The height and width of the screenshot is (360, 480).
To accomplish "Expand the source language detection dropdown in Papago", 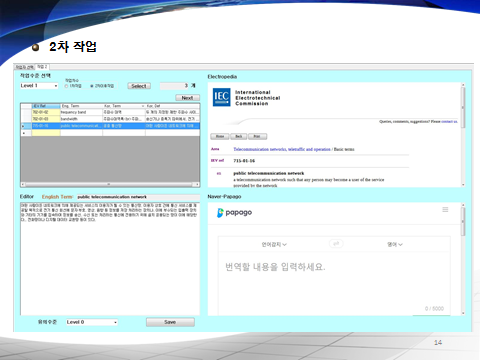I will 274,244.
